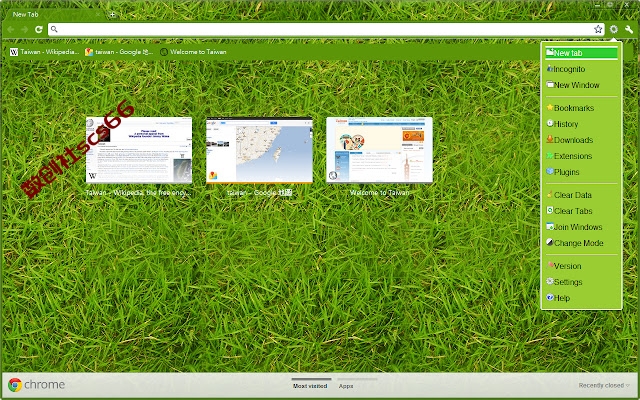The image size is (640, 400).
Task: Click the broom icon beside Clear Data
Action: pos(550,194)
